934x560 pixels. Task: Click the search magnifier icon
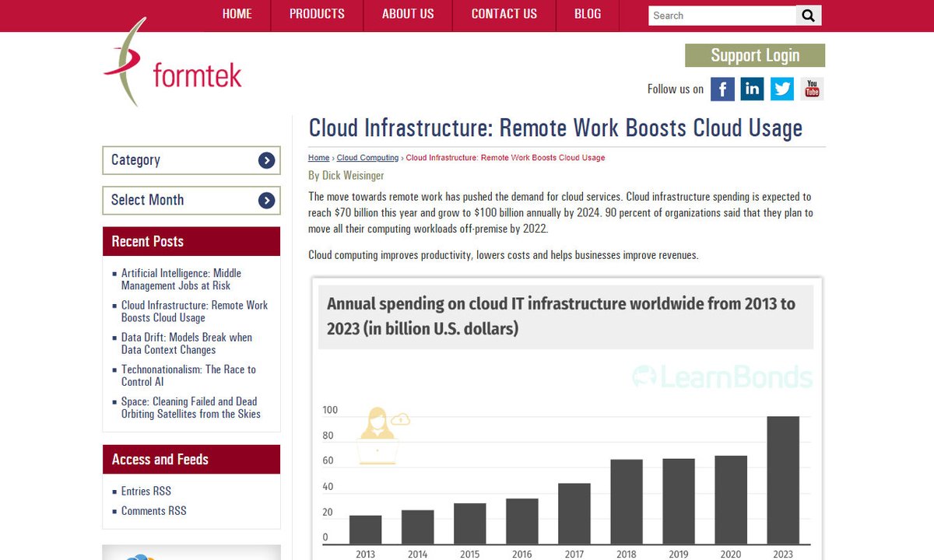coord(808,14)
